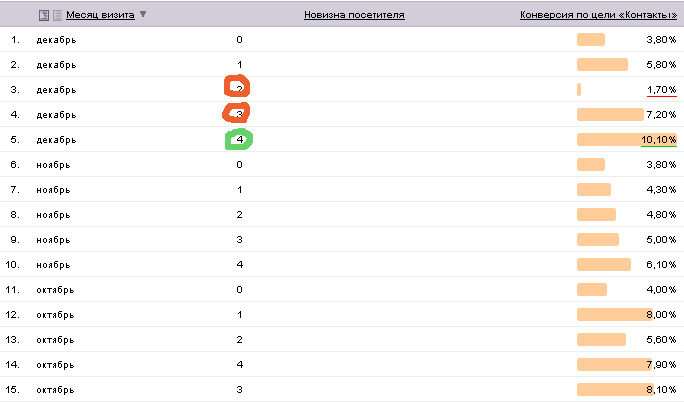This screenshot has height=402, width=684.
Task: Click the sort arrow beside Месяц визита
Action: [x=143, y=15]
